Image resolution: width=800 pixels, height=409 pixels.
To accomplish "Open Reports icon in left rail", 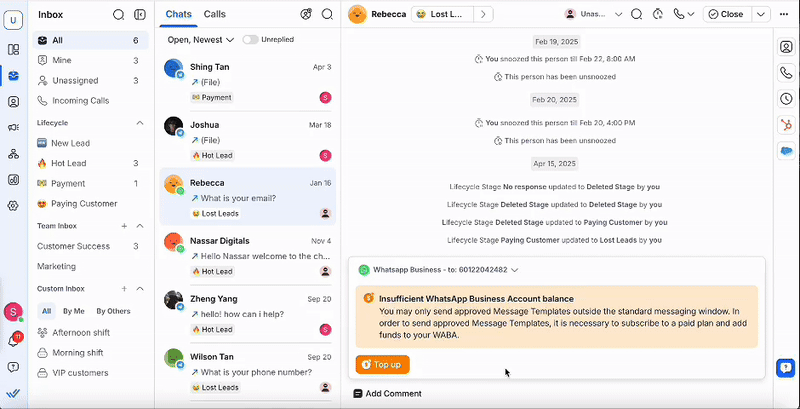I will point(13,180).
